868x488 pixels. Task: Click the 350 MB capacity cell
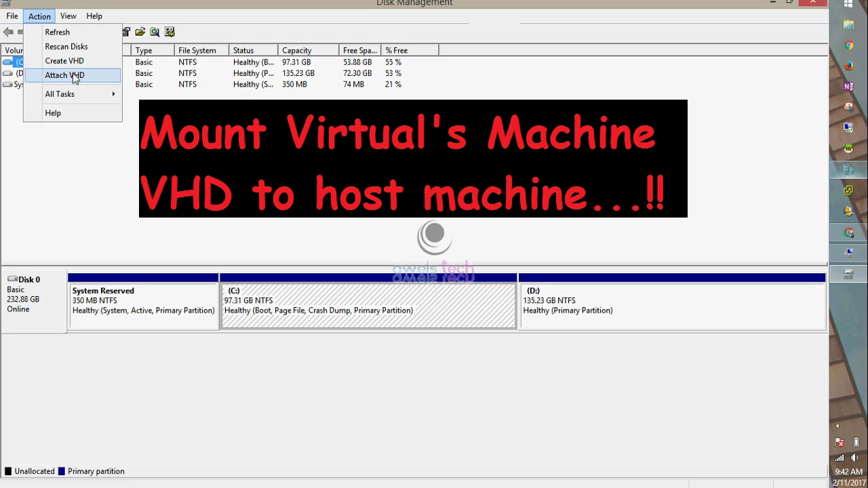(294, 84)
